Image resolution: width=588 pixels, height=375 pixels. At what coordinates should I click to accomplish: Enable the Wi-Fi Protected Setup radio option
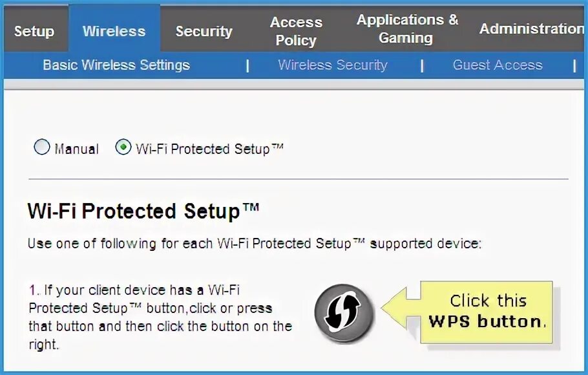tap(123, 148)
